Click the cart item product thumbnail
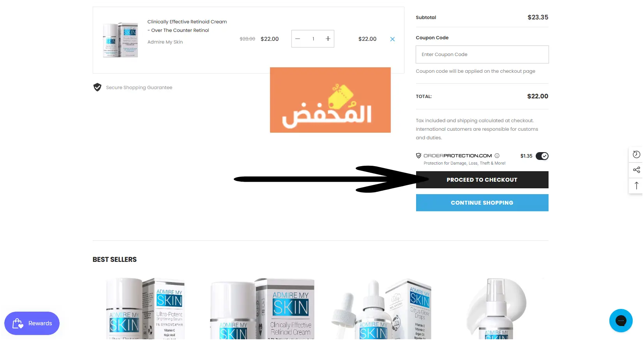The image size is (644, 342). click(120, 40)
